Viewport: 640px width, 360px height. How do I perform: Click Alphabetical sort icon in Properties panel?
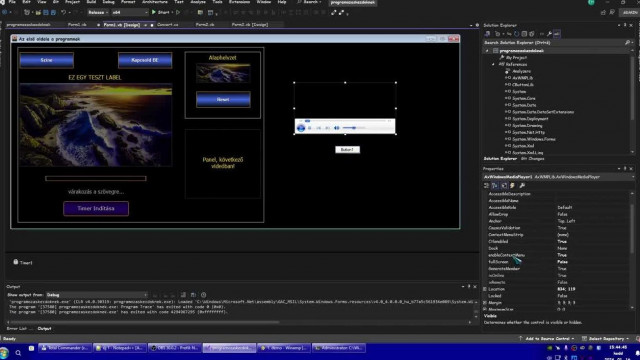point(495,186)
